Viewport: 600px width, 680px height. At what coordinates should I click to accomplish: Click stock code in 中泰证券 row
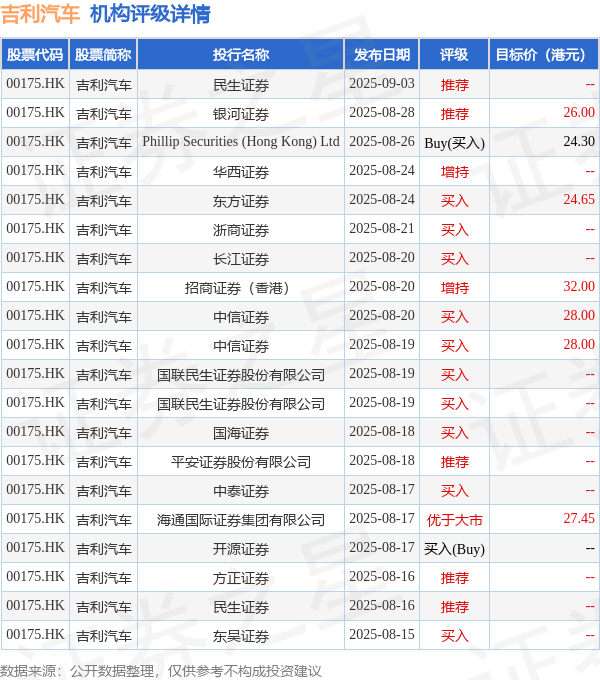pos(35,490)
